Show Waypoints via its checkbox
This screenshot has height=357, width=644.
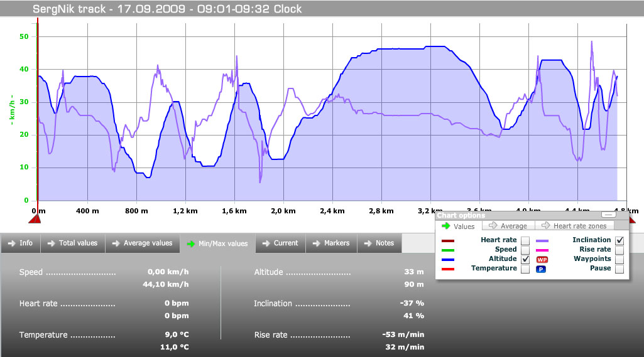click(x=619, y=259)
